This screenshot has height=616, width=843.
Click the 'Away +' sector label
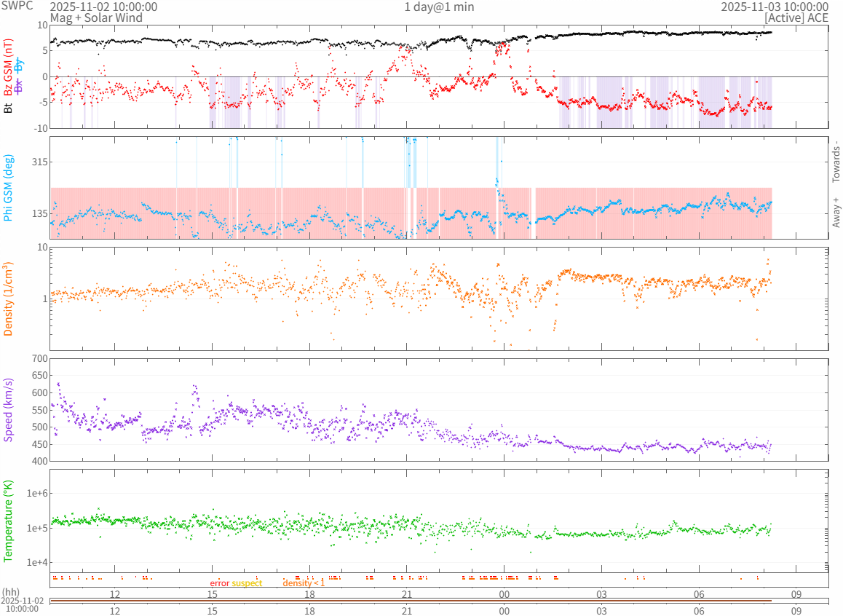pos(836,212)
